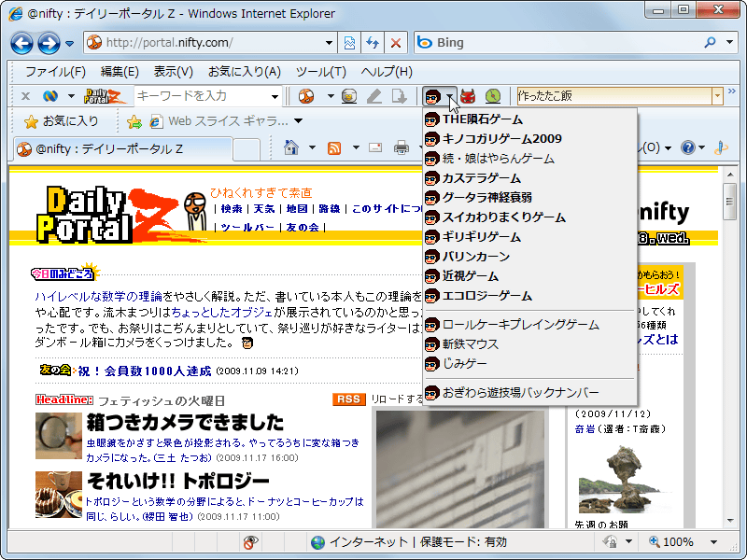
Task: Click the red devil face toolbar icon
Action: 468,96
